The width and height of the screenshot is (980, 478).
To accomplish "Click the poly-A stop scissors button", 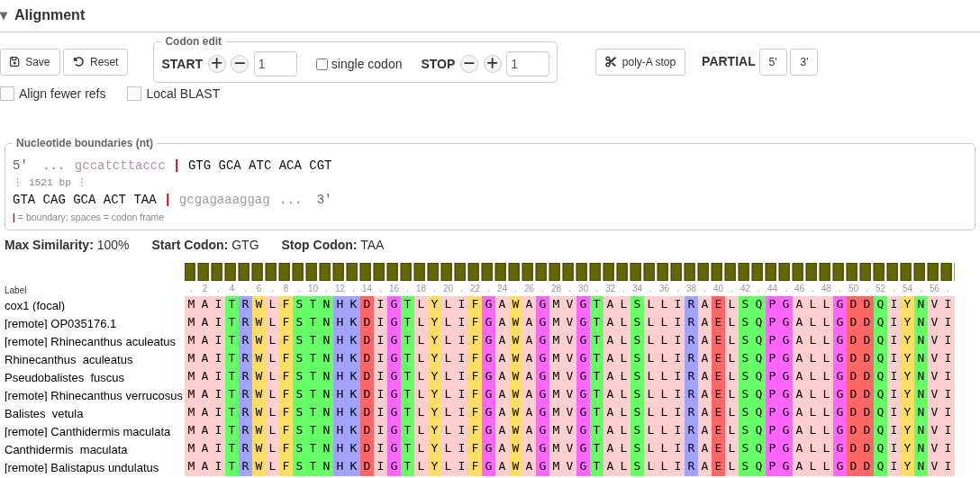I will pos(640,62).
